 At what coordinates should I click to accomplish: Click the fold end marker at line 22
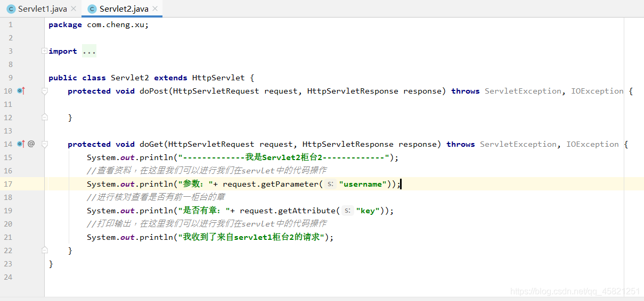click(45, 250)
